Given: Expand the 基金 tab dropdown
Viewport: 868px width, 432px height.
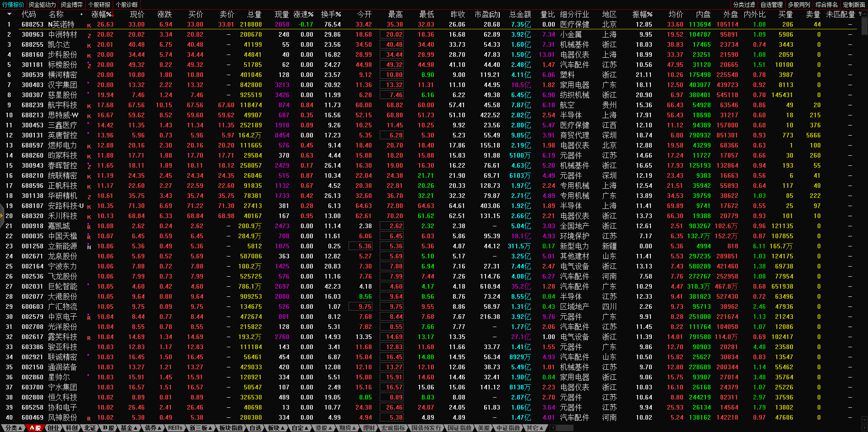Looking at the screenshot, I should [x=129, y=428].
